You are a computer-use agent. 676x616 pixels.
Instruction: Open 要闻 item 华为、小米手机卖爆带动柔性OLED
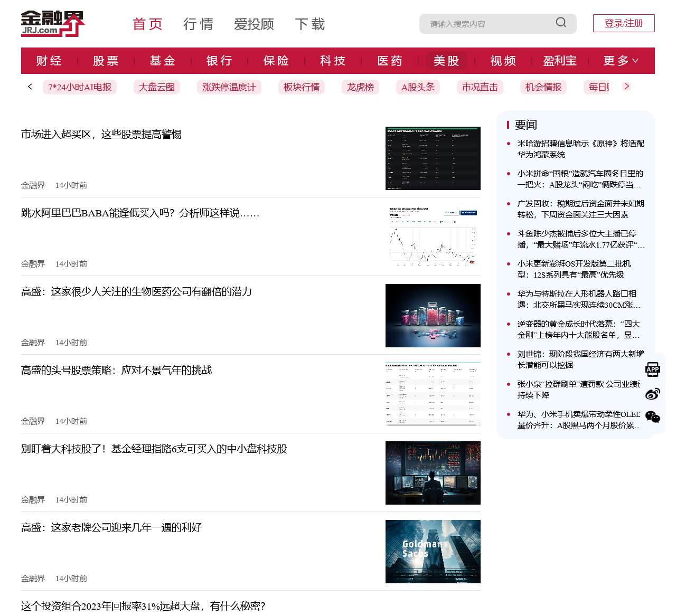pos(579,420)
